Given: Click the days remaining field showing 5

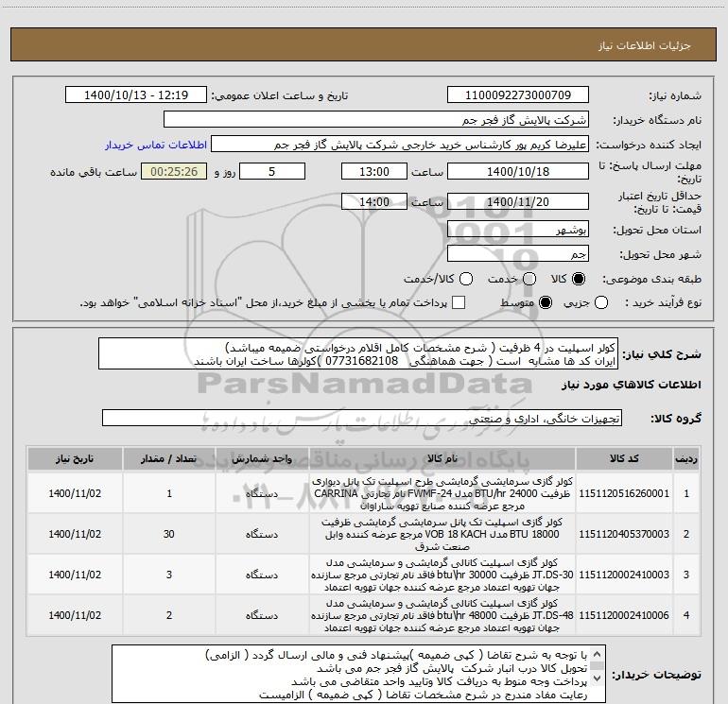Looking at the screenshot, I should pos(272,171).
